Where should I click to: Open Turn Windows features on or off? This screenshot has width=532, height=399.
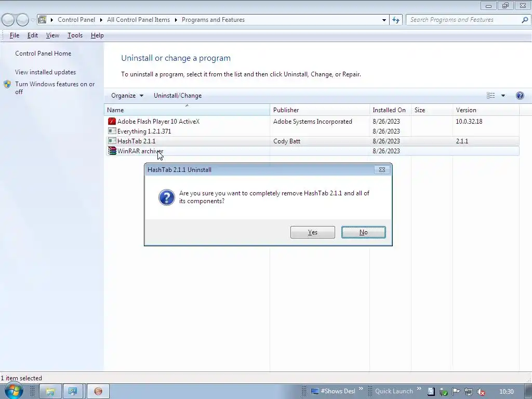(x=55, y=88)
